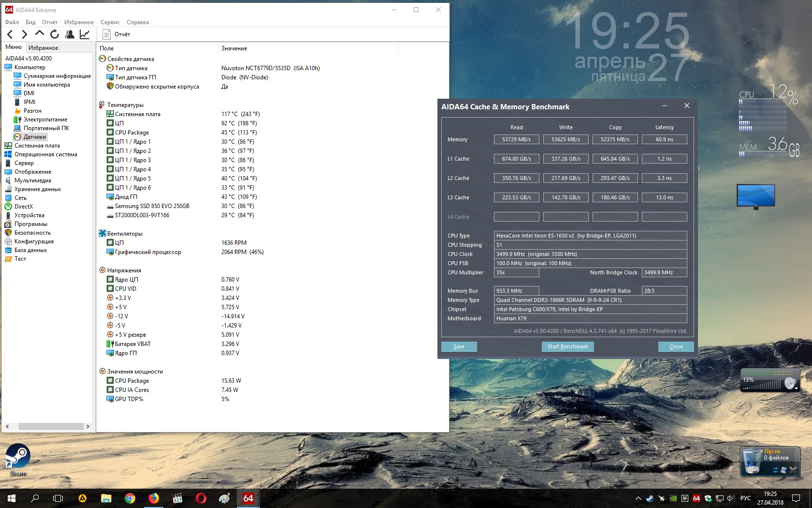Click the monitor icon on the desktop

coord(756,196)
